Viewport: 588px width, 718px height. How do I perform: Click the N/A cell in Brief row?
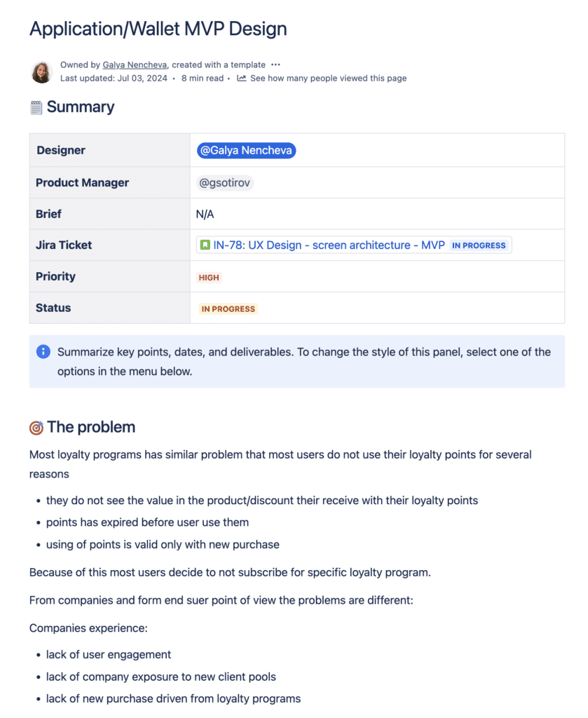pyautogui.click(x=205, y=214)
